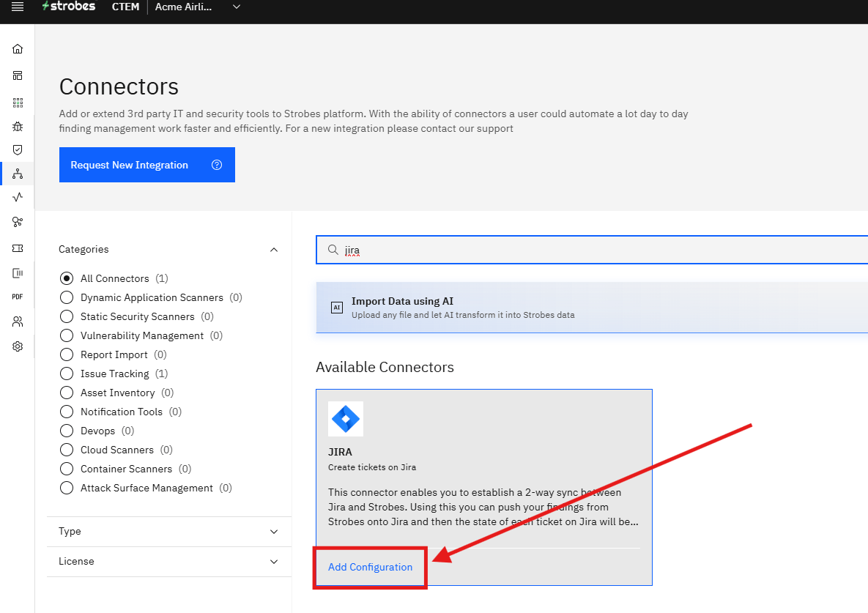Open the bar chart reports icon in sidebar
868x613 pixels.
(18, 272)
